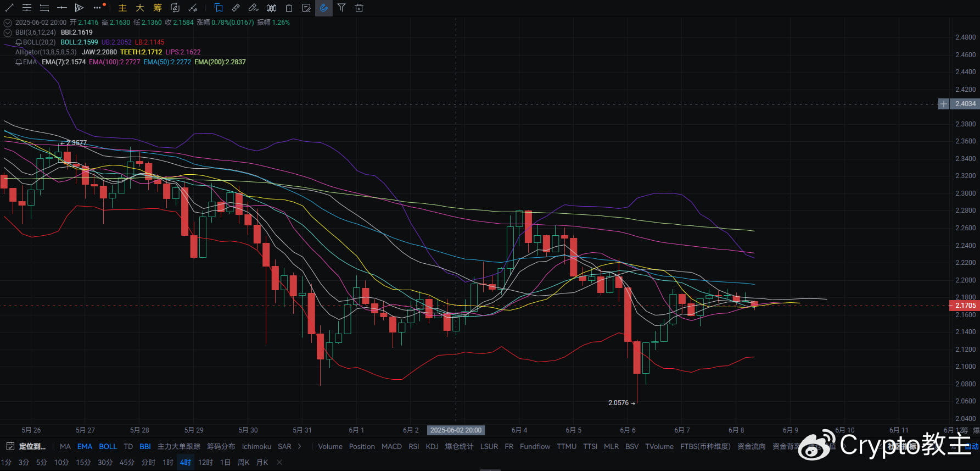The image size is (980, 471).
Task: Click the Alligator(13,8,5,8,5,3) legend label
Action: pyautogui.click(x=46, y=52)
